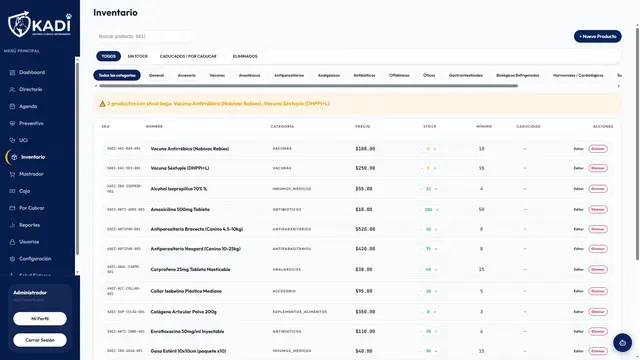
Task: Open the ELIMINADOS tab
Action: coord(245,56)
